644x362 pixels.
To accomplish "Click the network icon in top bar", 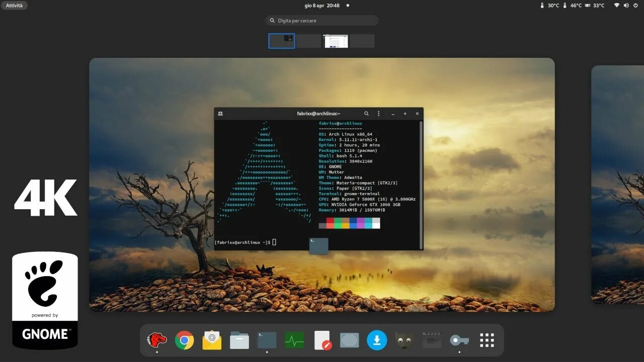I will point(616,6).
